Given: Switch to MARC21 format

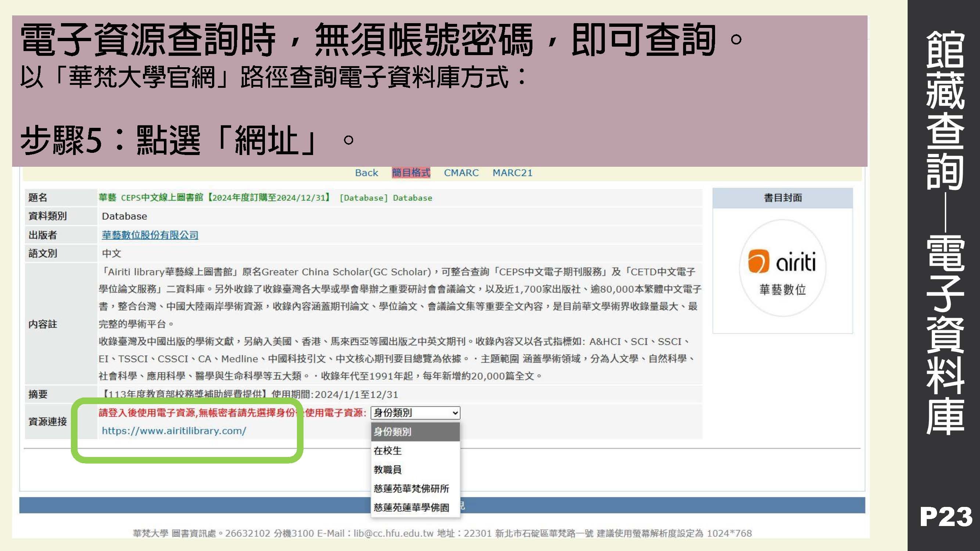Looking at the screenshot, I should pyautogui.click(x=512, y=173).
